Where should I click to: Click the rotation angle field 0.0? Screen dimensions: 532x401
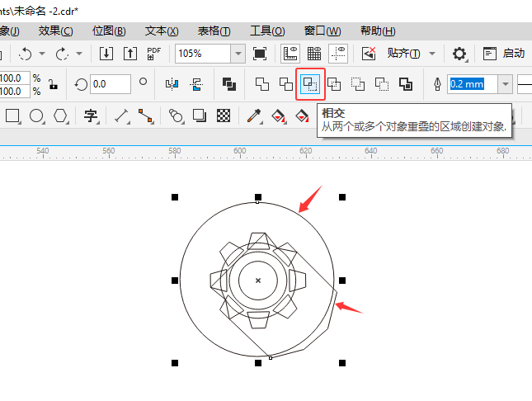(x=111, y=84)
